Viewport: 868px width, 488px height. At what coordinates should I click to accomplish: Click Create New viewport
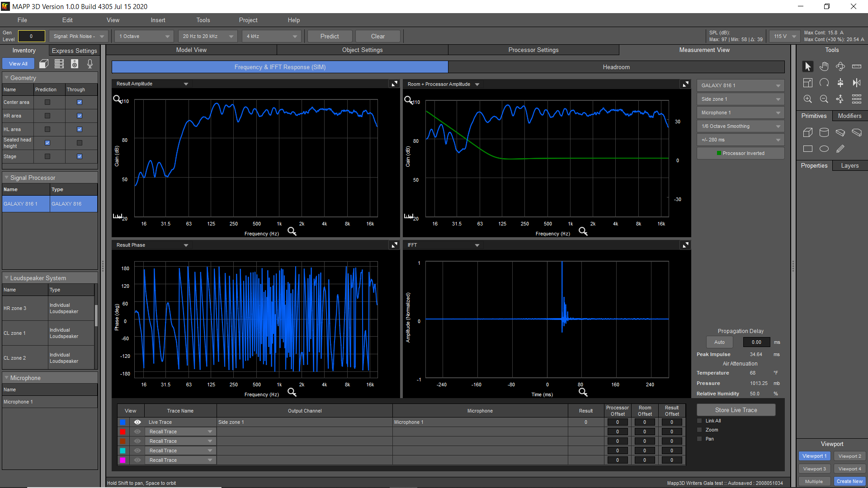849,481
